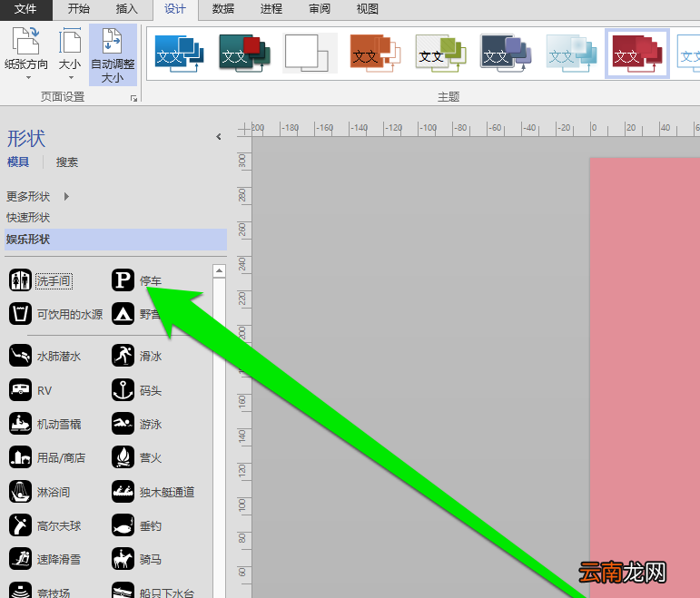This screenshot has height=598, width=700.
Task: Select the 船只下水台 boat launch icon
Action: (123, 590)
